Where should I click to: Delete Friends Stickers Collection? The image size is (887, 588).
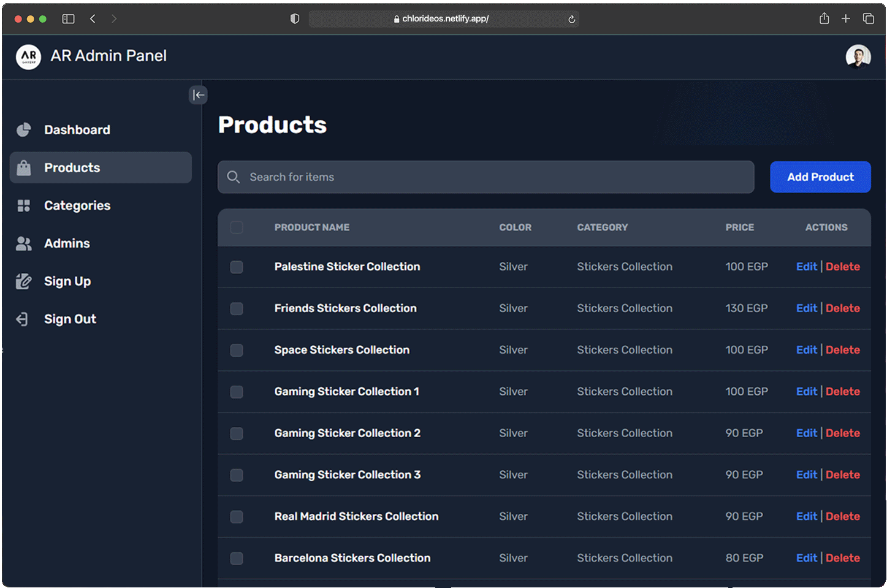point(843,308)
